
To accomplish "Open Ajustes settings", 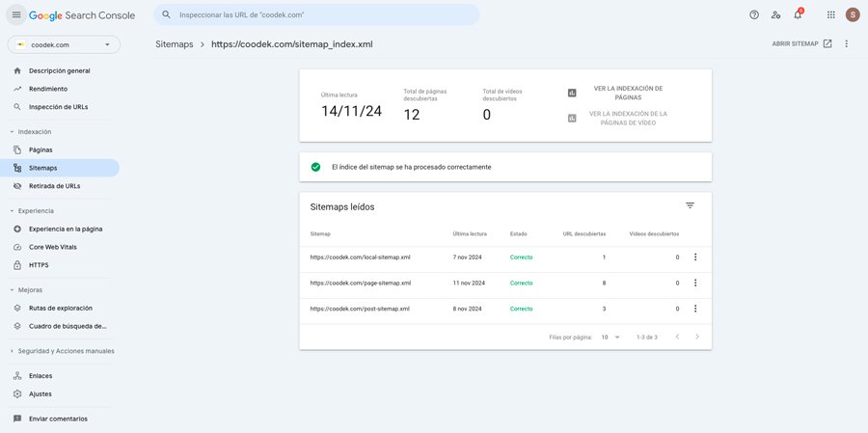I will tap(60, 393).
